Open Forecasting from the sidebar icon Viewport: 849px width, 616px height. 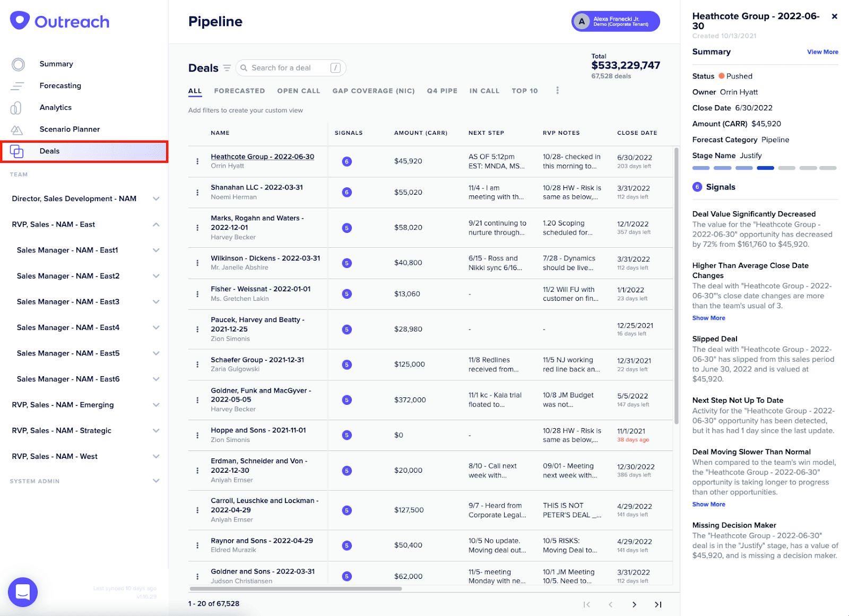click(18, 86)
